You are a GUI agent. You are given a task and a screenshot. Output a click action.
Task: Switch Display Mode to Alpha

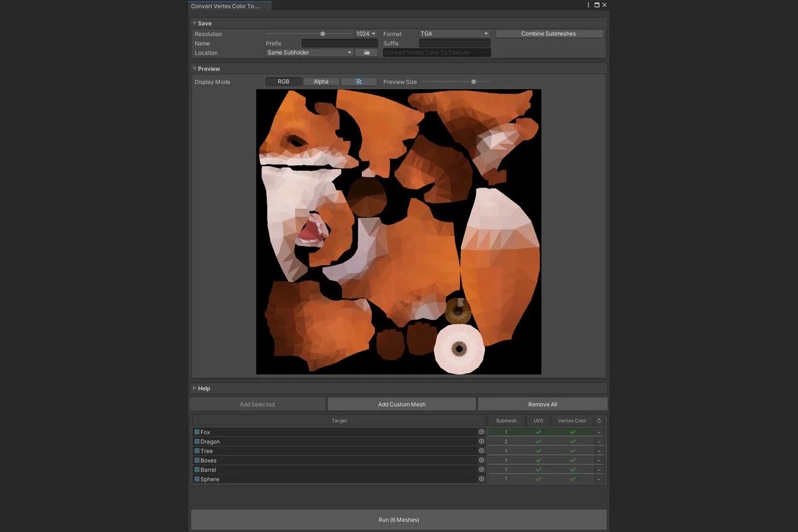321,81
